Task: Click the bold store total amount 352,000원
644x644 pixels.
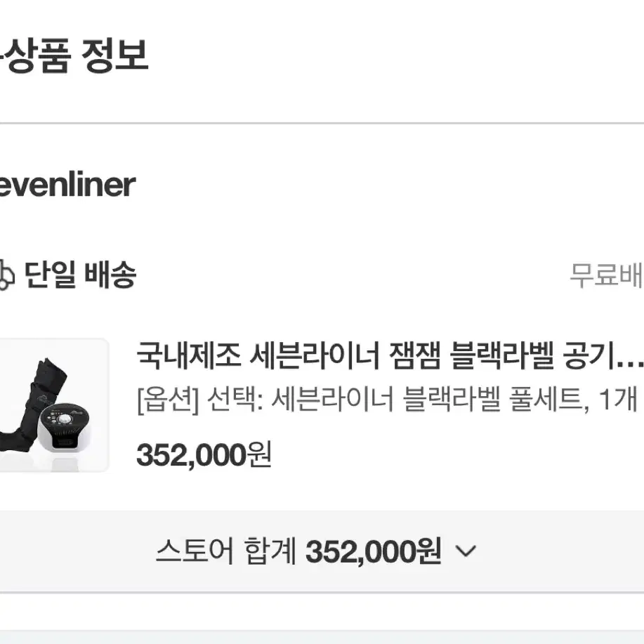Action: (x=374, y=551)
